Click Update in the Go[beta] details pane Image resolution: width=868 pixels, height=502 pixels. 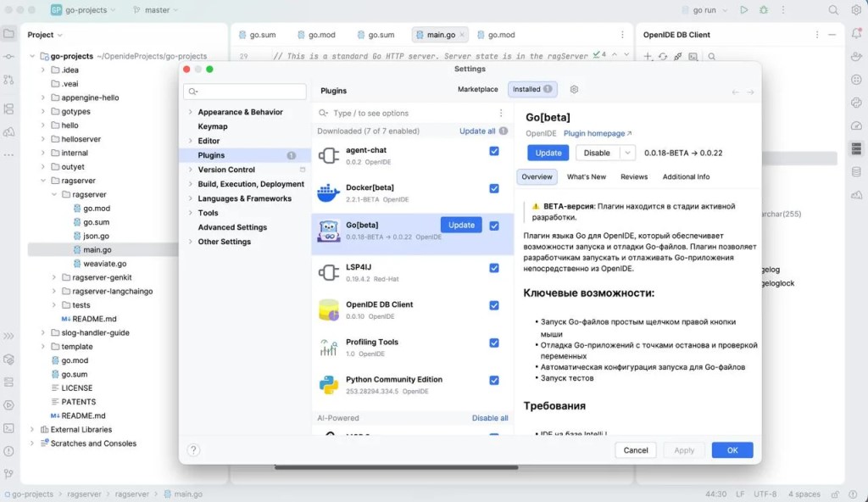[548, 153]
